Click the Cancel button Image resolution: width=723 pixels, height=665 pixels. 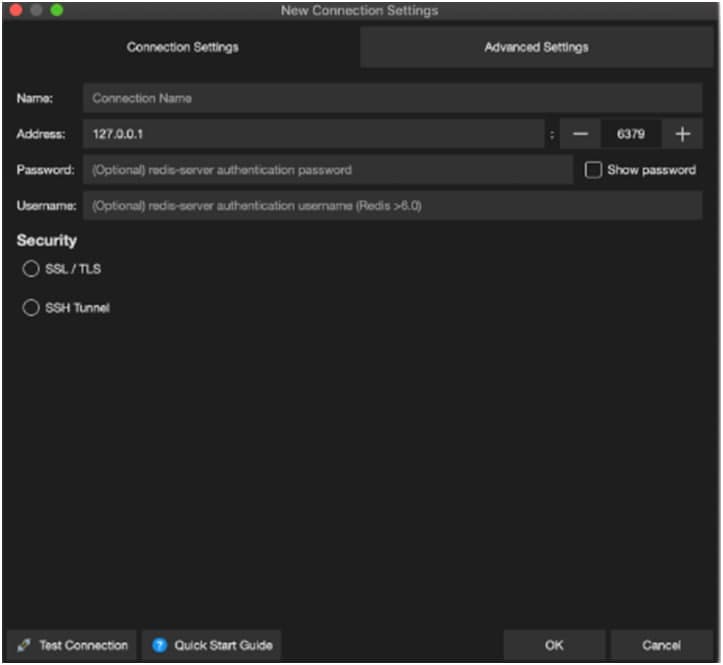[x=661, y=645]
